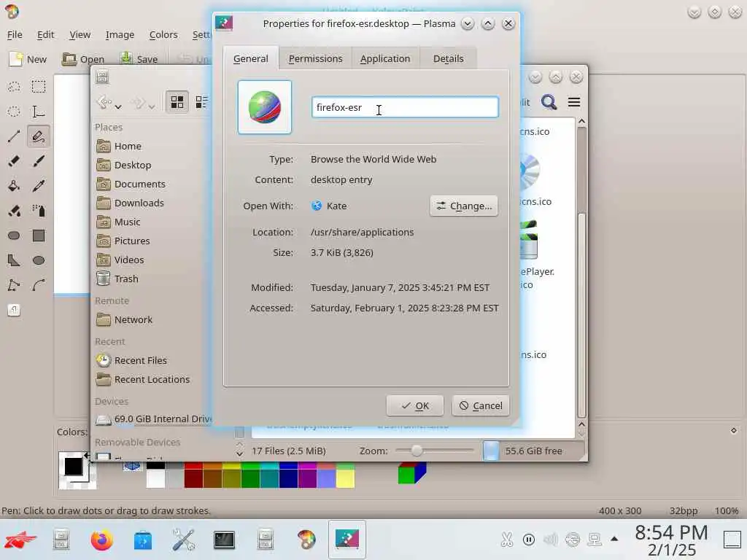Select the Color Eraser tool
747x560 pixels.
tap(14, 211)
